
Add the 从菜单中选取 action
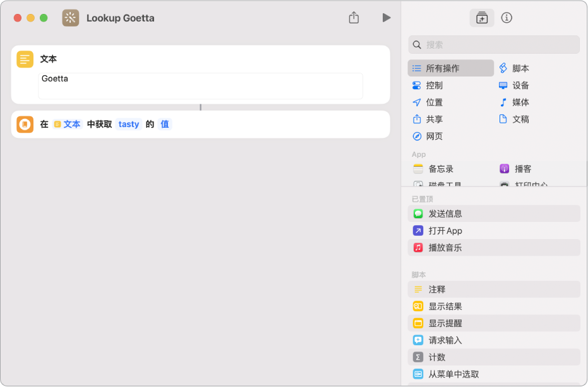tap(494, 374)
